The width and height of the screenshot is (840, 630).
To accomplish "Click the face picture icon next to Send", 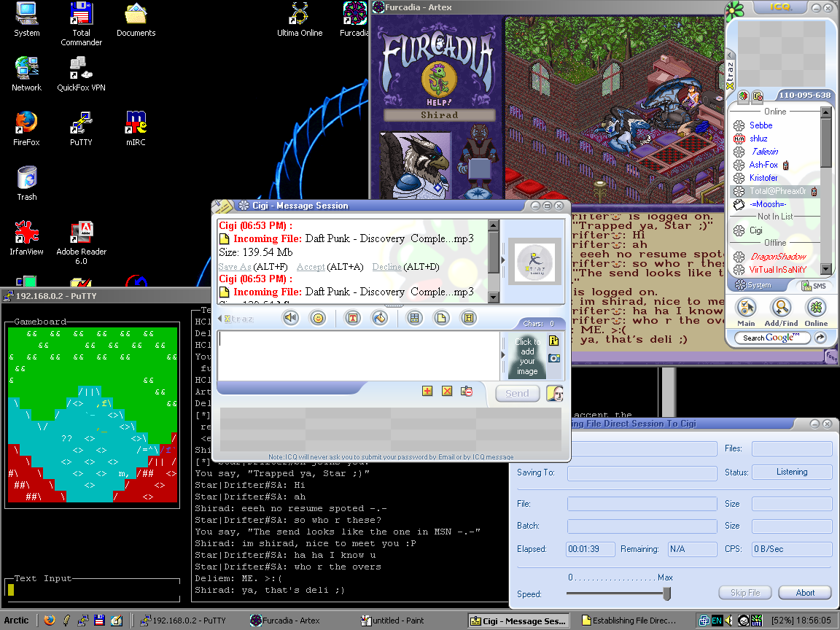I will [x=554, y=393].
